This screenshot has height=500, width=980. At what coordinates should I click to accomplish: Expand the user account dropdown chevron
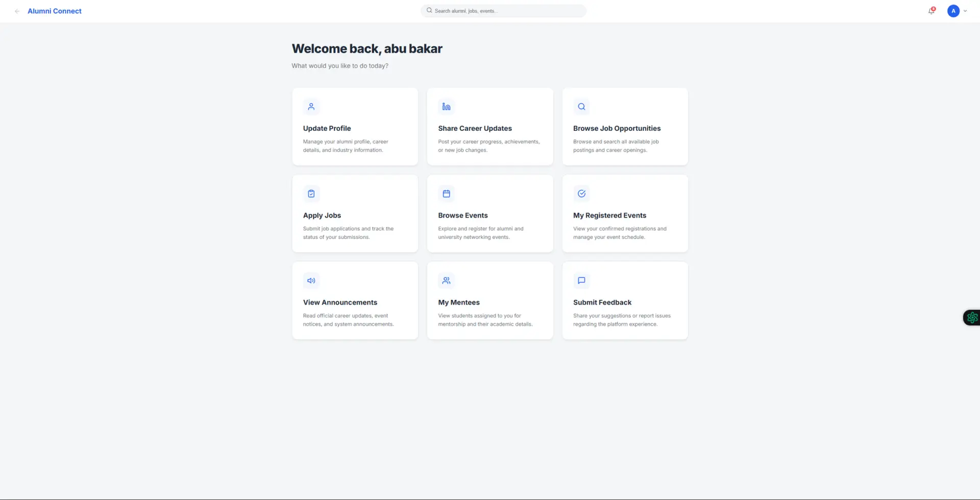point(965,11)
